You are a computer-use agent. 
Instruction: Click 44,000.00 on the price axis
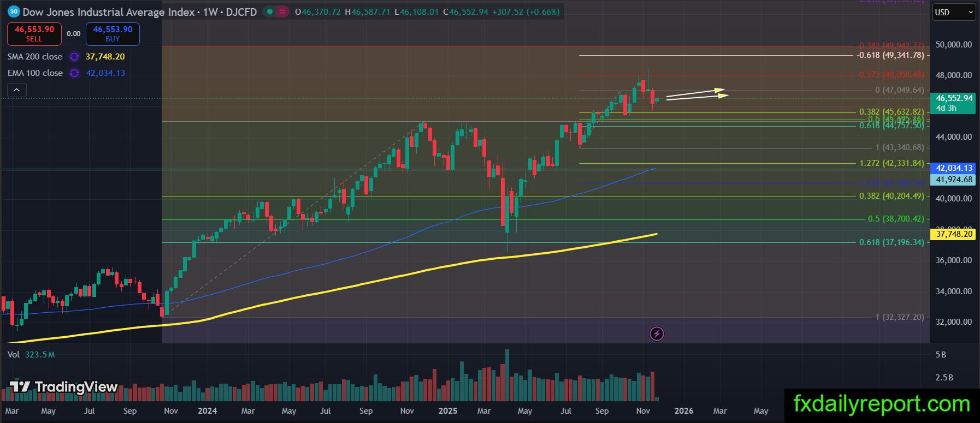[x=954, y=137]
